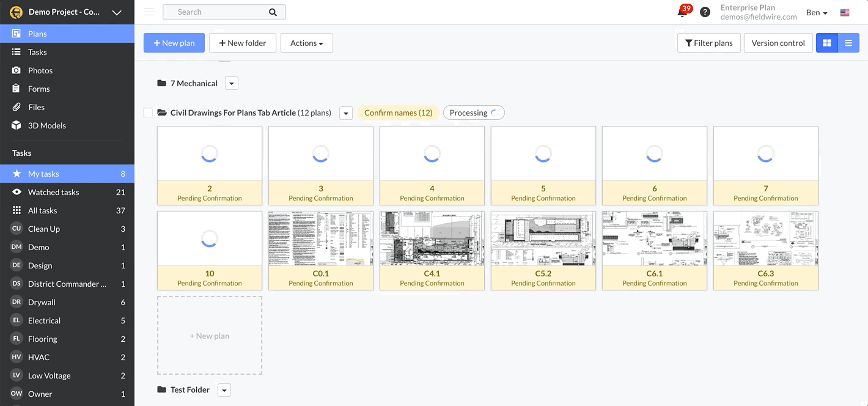Open the Photos section from the sidebar
This screenshot has height=406, width=868.
pos(40,70)
